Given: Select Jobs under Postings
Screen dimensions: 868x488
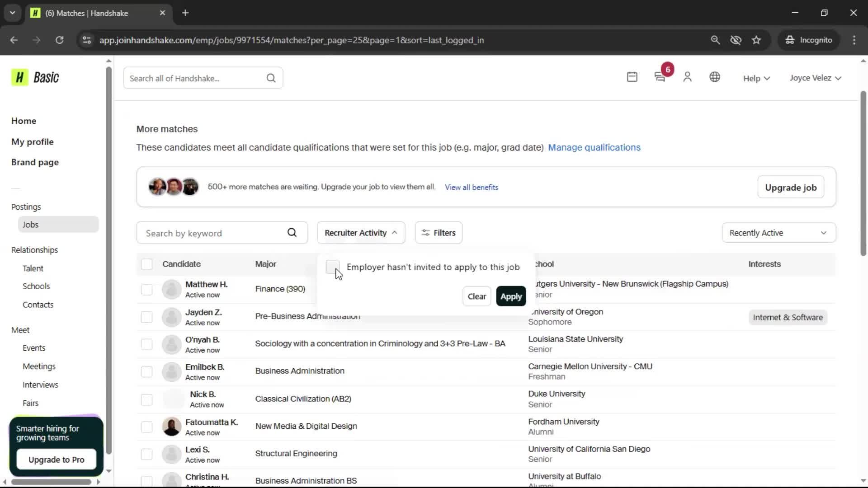Looking at the screenshot, I should coord(58,225).
